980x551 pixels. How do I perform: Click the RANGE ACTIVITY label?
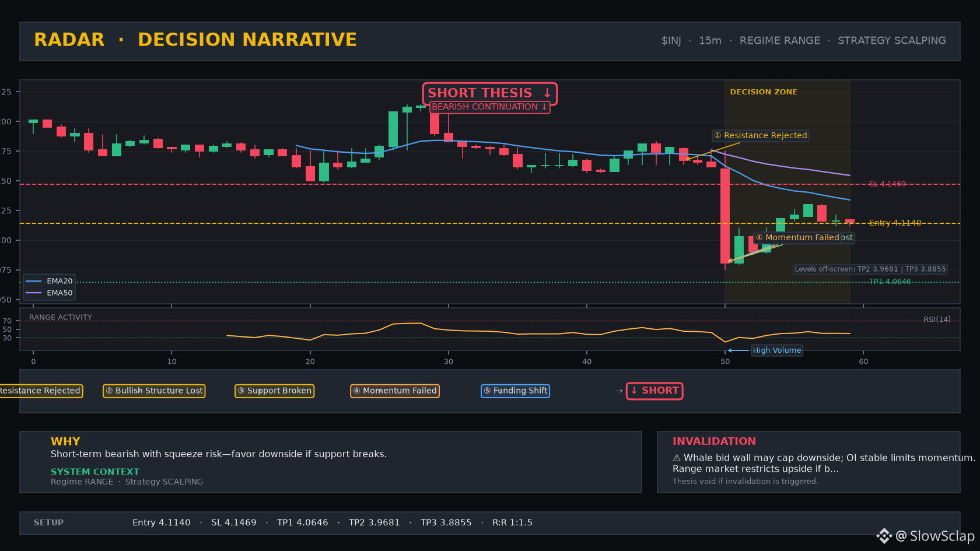tap(61, 317)
